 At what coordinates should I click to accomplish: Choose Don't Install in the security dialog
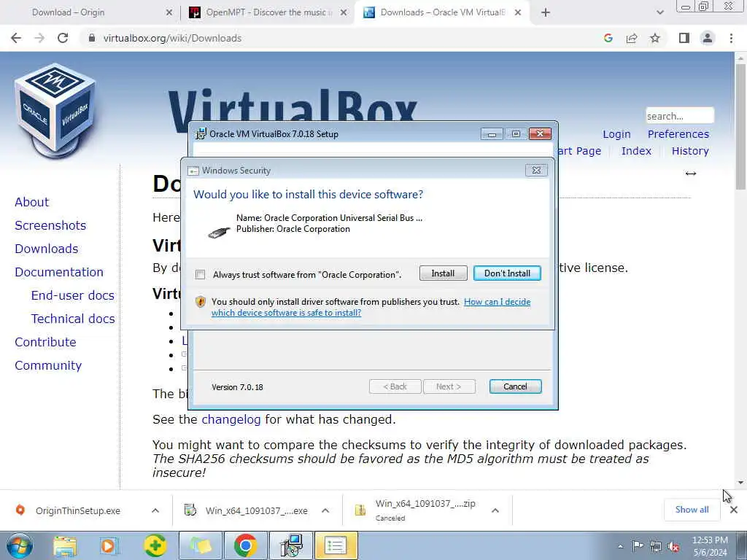point(507,273)
